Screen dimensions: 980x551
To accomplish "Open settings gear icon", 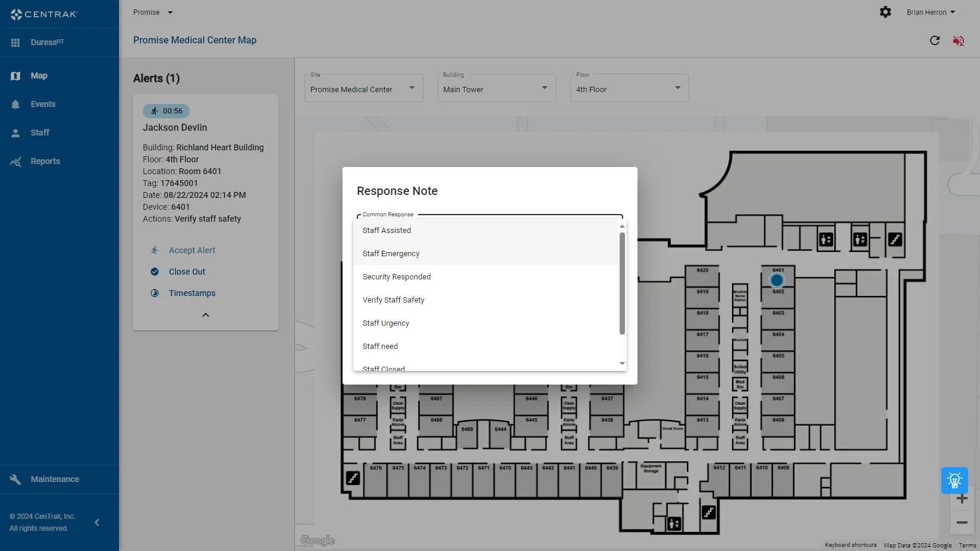I will 885,12.
